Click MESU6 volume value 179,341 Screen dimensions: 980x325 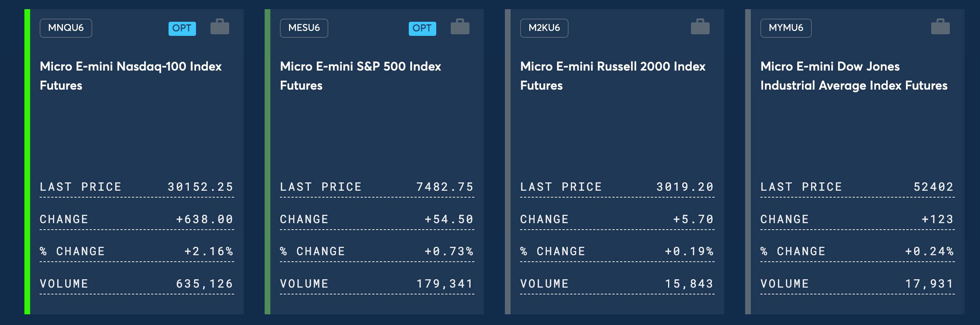(445, 283)
